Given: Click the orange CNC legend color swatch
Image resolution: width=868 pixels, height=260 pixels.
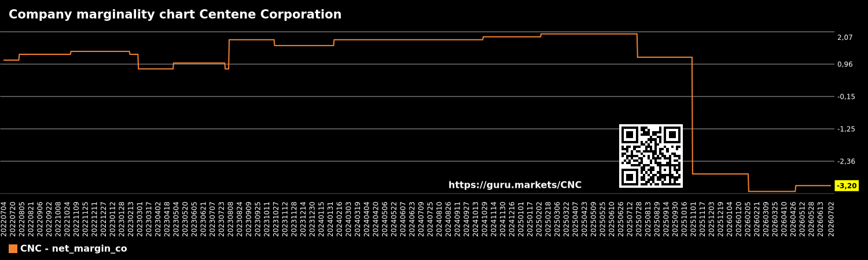Looking at the screenshot, I should [x=13, y=249].
